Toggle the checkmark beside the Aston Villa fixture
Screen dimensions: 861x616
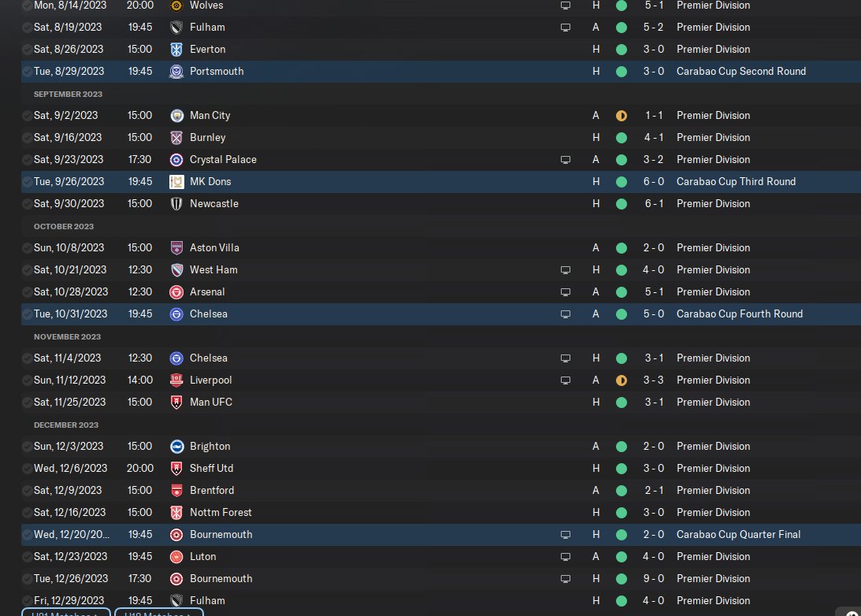(27, 248)
